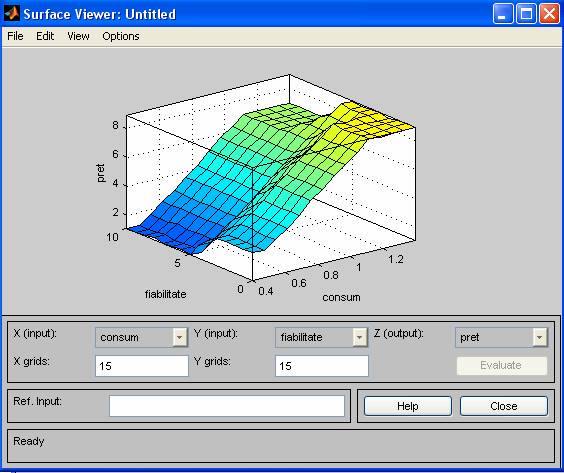Click the X grids input field
The image size is (564, 473).
(x=142, y=366)
